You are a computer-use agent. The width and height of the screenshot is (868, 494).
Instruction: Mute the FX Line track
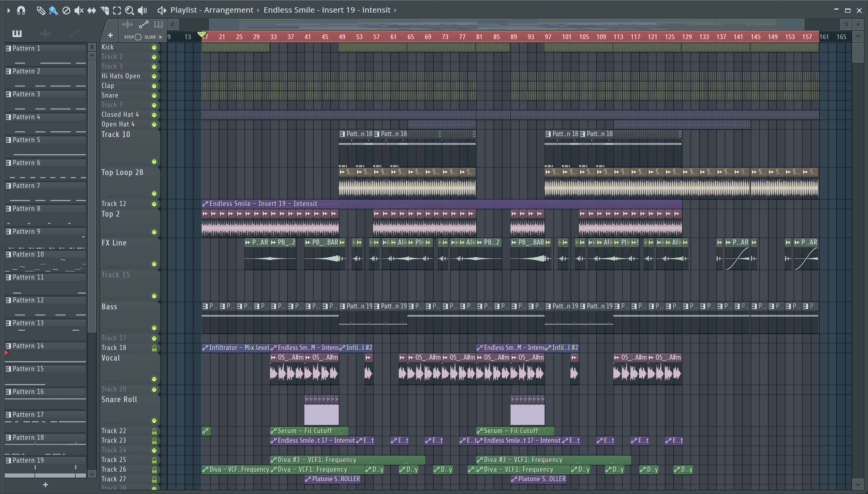[154, 264]
